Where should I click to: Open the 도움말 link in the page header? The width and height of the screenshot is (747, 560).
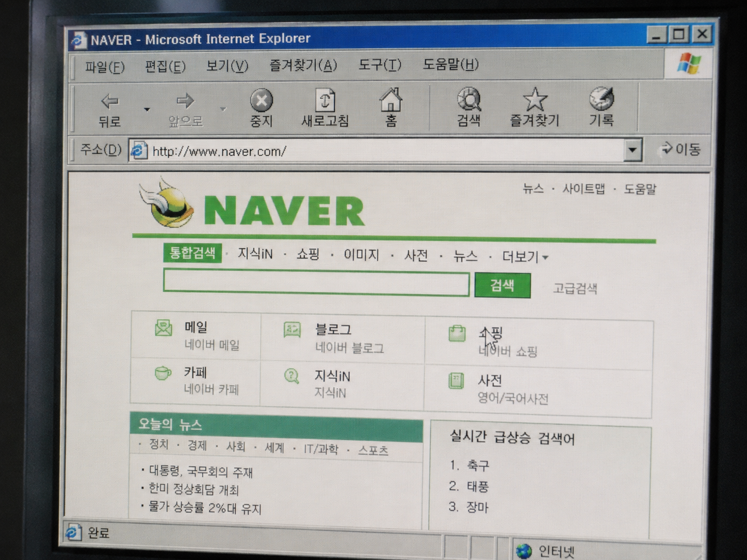point(640,189)
